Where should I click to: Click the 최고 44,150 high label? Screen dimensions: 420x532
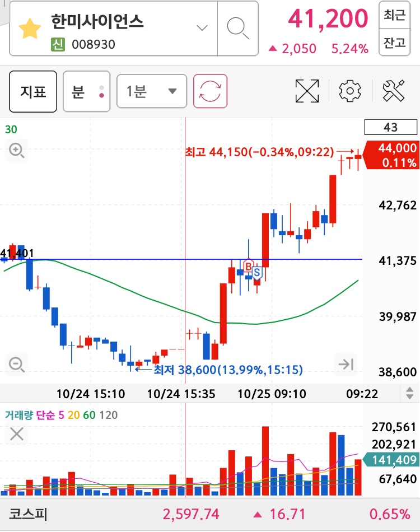pos(259,152)
